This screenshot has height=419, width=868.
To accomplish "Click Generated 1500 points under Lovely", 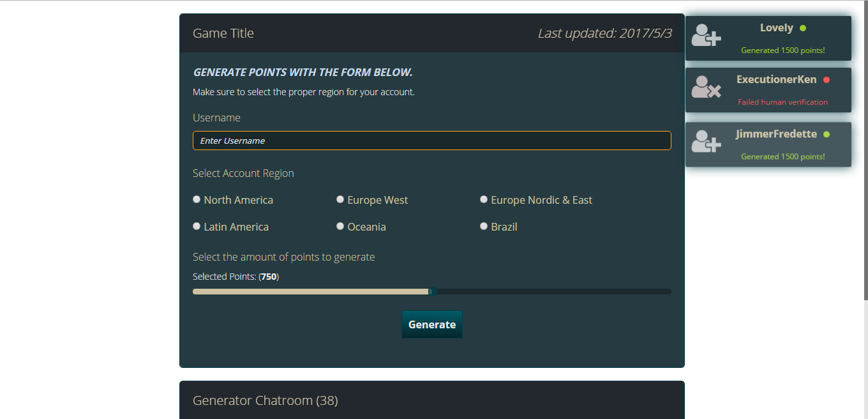I will 783,50.
